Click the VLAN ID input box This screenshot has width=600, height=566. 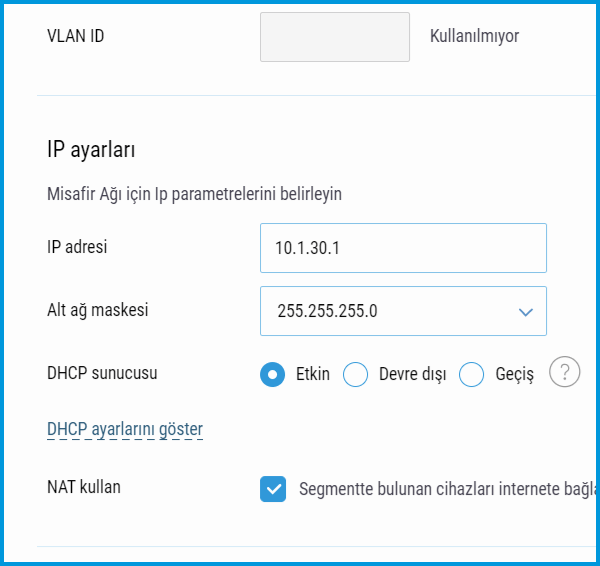335,37
